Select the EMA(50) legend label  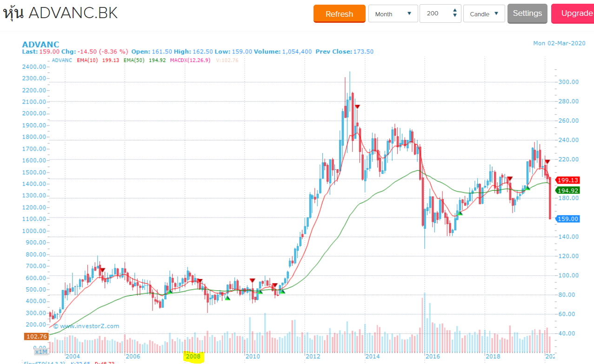(x=135, y=60)
